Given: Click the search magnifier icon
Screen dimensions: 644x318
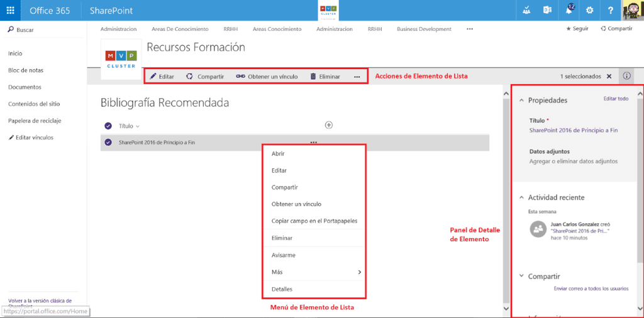Looking at the screenshot, I should click(x=11, y=30).
